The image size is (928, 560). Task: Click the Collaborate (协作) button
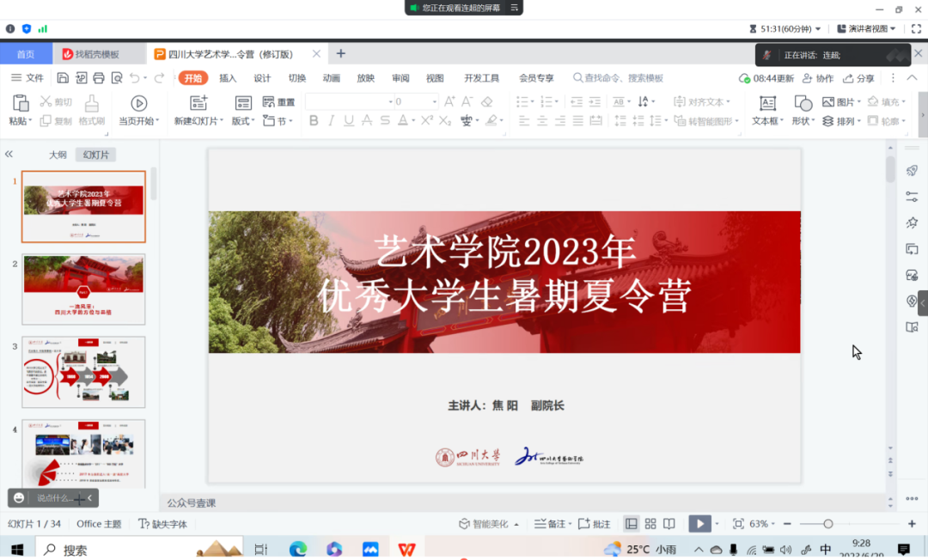[x=818, y=78]
